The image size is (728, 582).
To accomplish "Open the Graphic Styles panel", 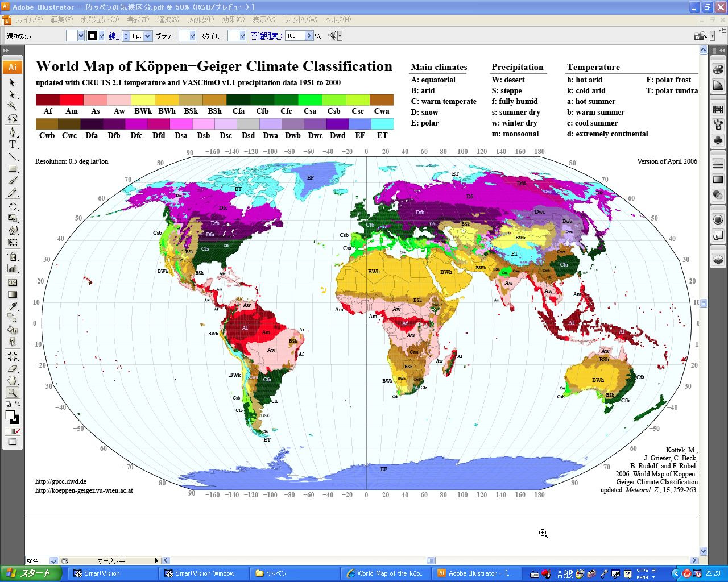I will [718, 235].
